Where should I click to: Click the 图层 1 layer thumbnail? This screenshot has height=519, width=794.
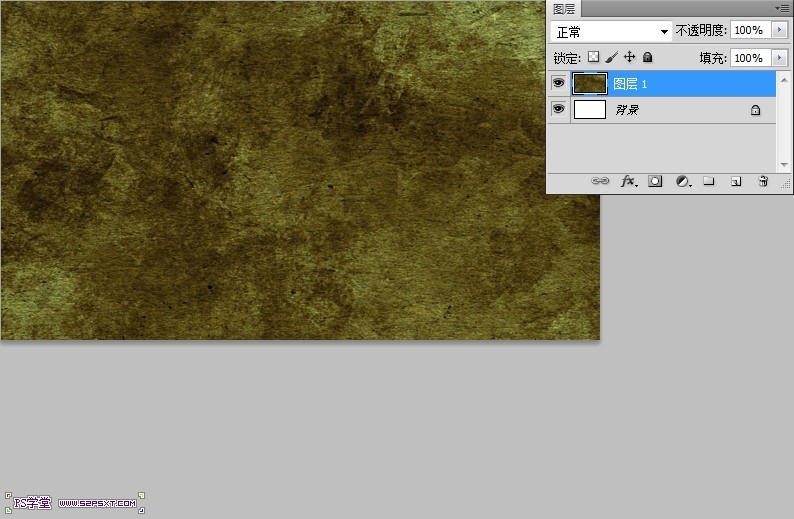coord(590,84)
